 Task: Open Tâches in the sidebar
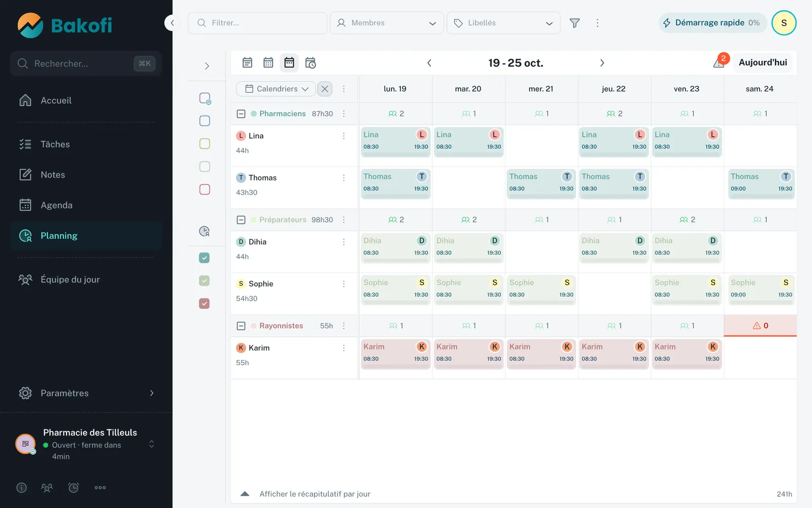point(86,144)
